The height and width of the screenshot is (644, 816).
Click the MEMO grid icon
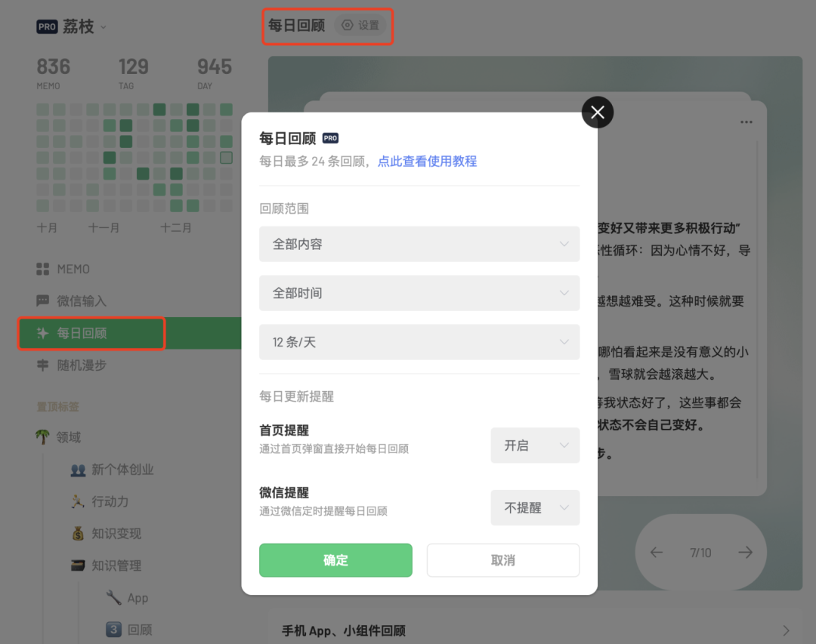pyautogui.click(x=42, y=269)
